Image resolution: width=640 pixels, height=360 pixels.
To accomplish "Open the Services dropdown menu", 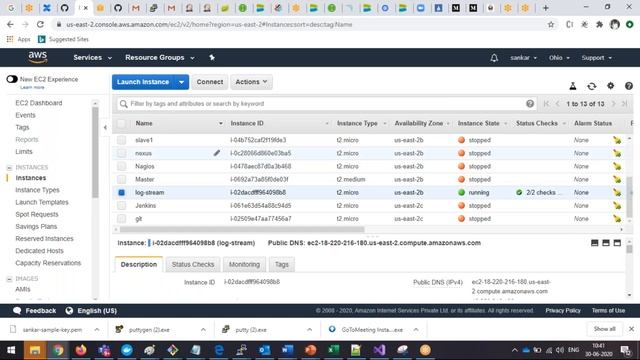I will [92, 58].
